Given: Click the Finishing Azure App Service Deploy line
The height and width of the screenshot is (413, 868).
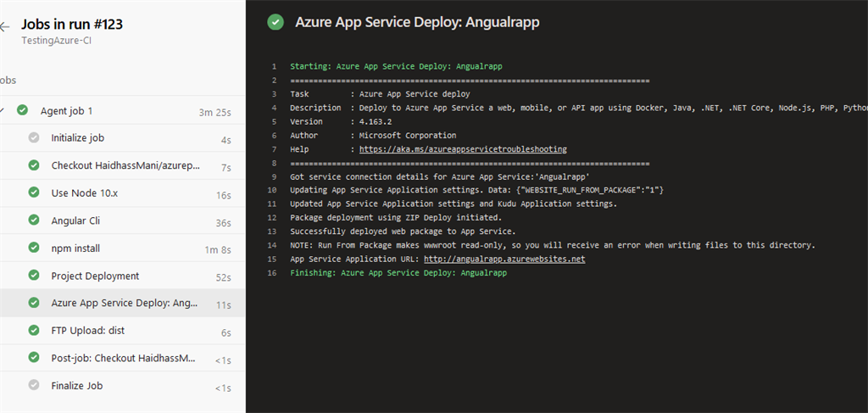Looking at the screenshot, I should point(398,273).
